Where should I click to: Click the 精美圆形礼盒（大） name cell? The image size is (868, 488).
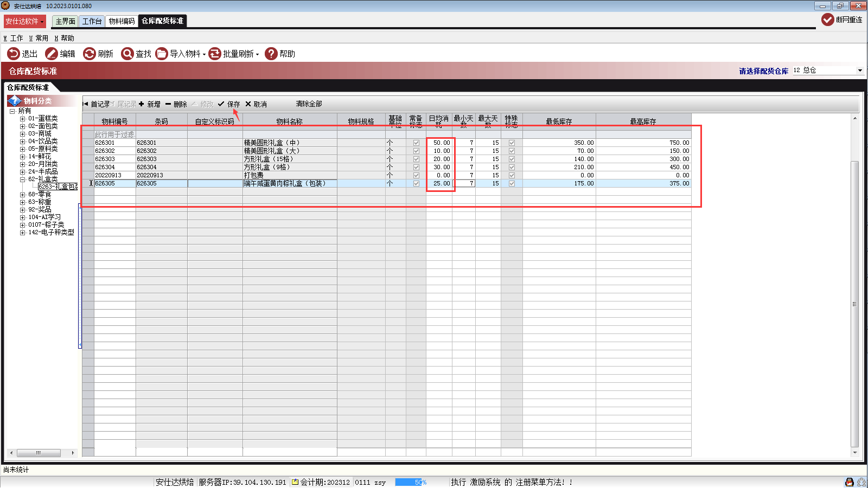[x=290, y=151]
